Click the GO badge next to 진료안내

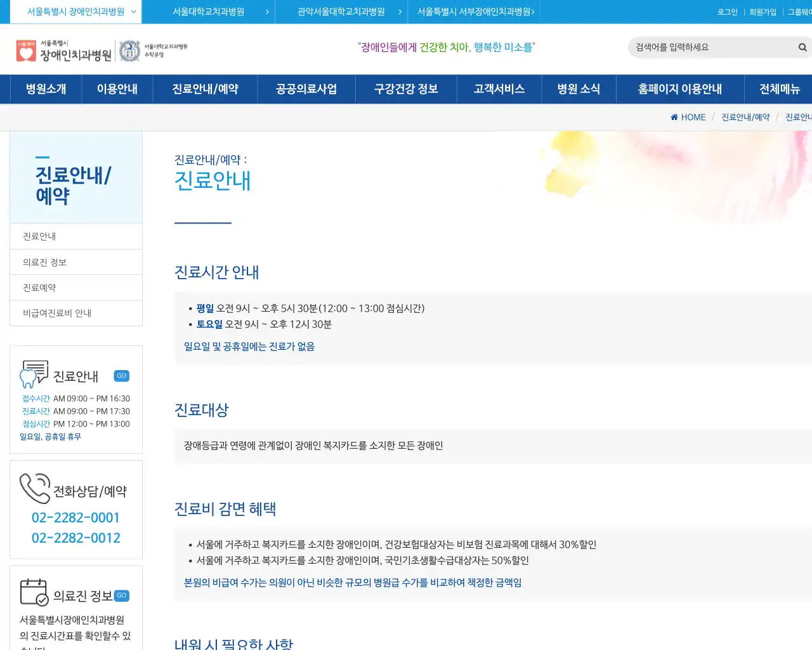pos(122,376)
